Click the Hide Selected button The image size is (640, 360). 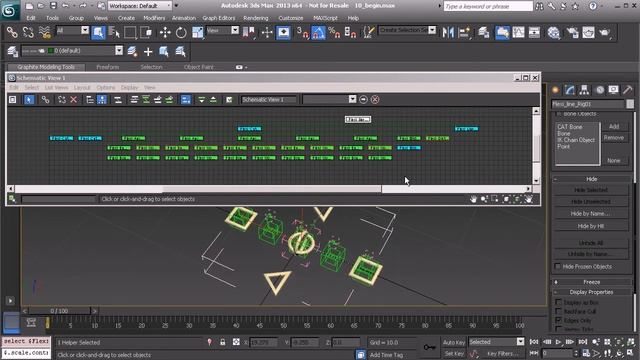591,190
